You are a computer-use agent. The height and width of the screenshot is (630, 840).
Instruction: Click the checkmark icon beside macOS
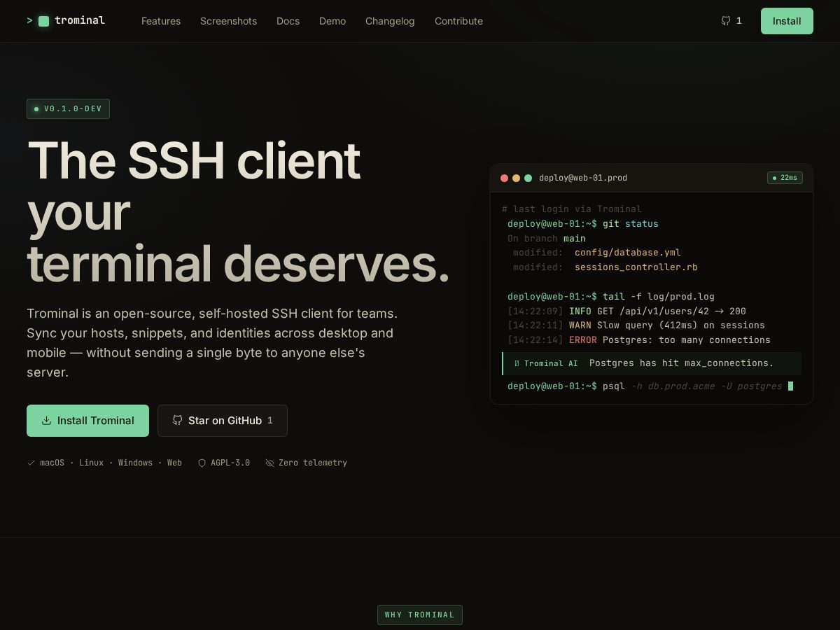[x=31, y=463]
